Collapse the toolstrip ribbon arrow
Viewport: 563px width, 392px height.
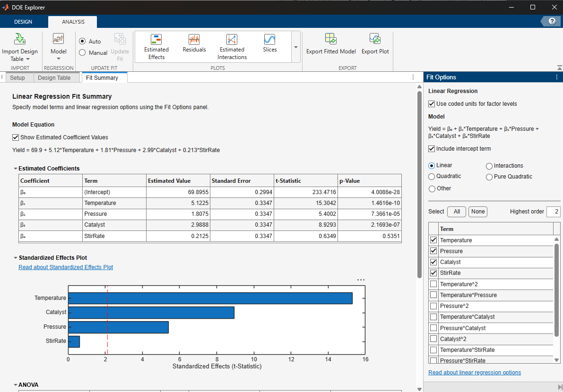[x=559, y=68]
